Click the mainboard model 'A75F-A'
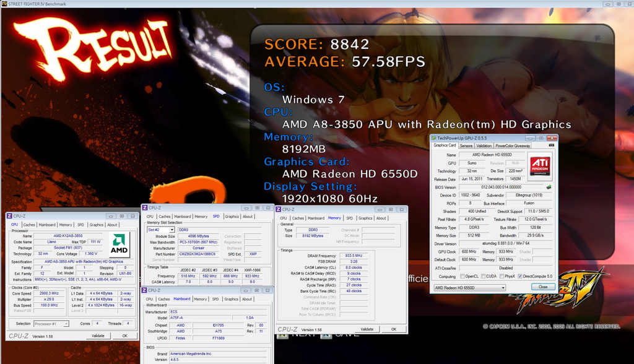 click(x=201, y=318)
